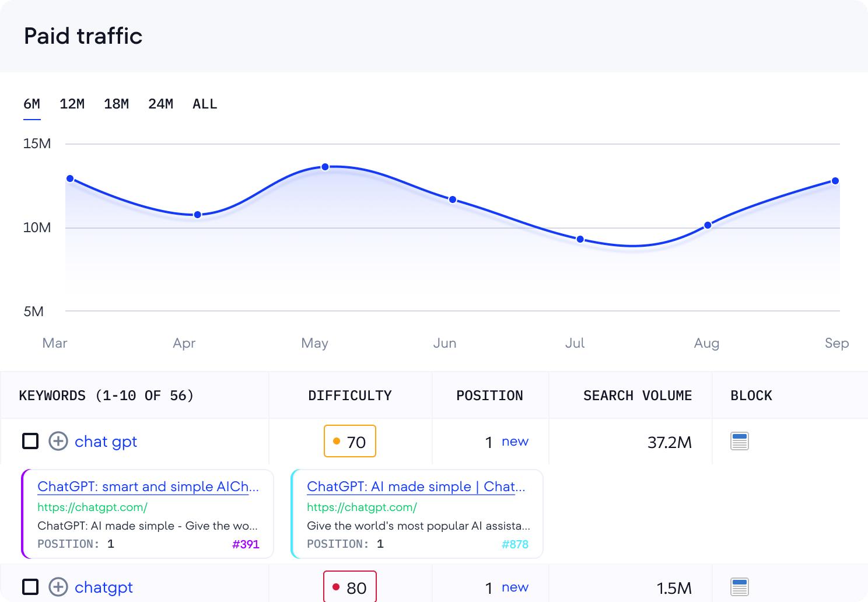View ALL time range data
Screen dimensions: 868x602
click(x=205, y=104)
